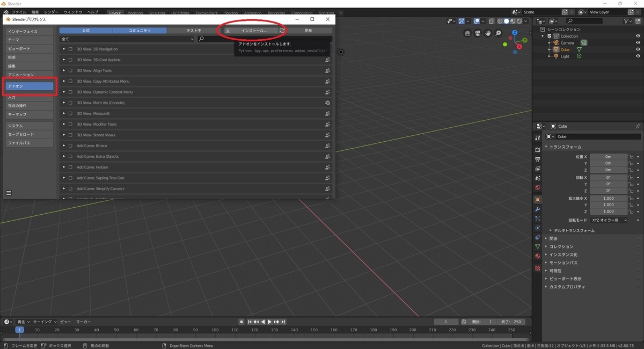Expand the カスタムプロパティ panel
The height and width of the screenshot is (349, 644).
pos(566,287)
